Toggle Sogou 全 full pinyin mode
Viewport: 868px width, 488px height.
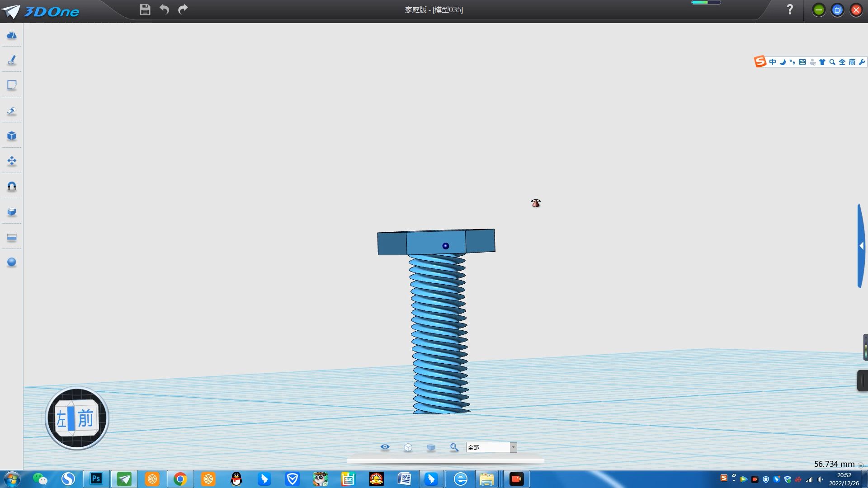(842, 62)
